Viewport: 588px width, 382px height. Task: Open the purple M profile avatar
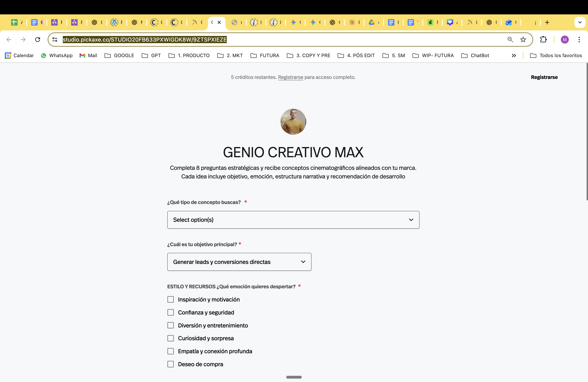coord(565,40)
